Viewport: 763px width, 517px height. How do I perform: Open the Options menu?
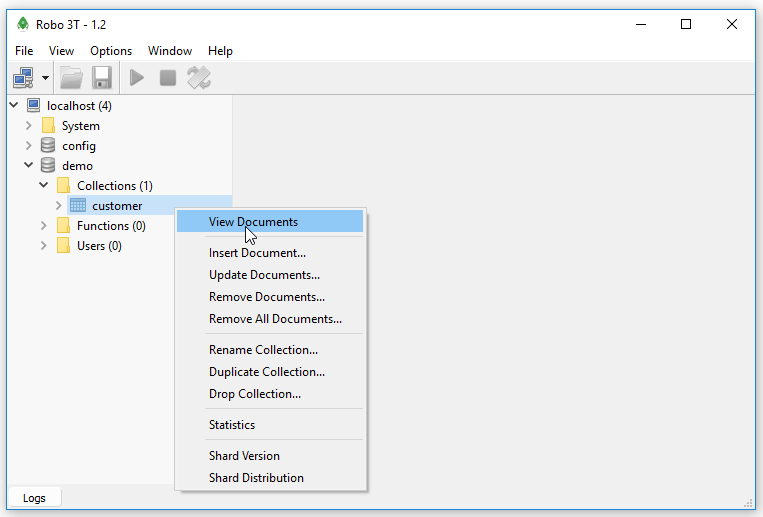(111, 51)
